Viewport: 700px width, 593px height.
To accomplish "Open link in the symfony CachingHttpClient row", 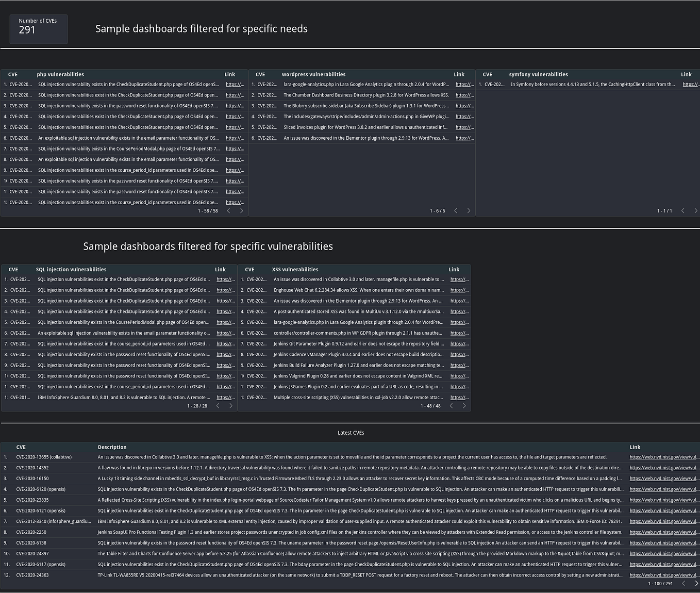I will tap(690, 84).
